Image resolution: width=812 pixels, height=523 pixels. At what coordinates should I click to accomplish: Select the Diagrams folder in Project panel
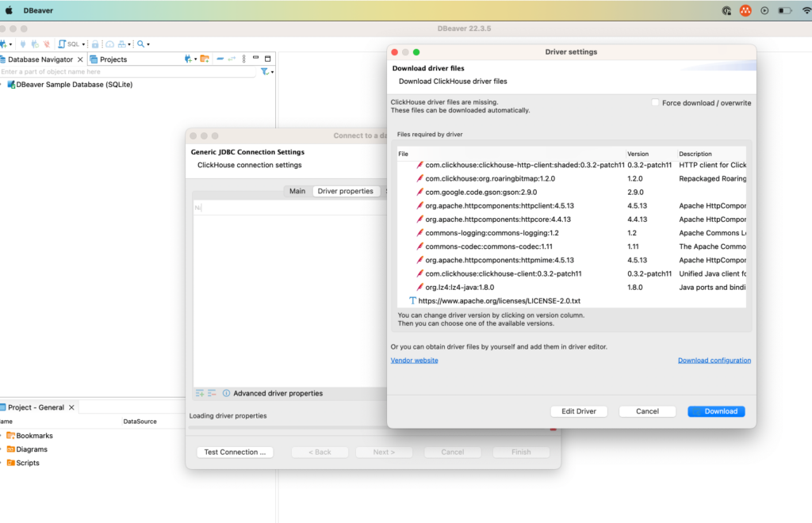(x=27, y=449)
